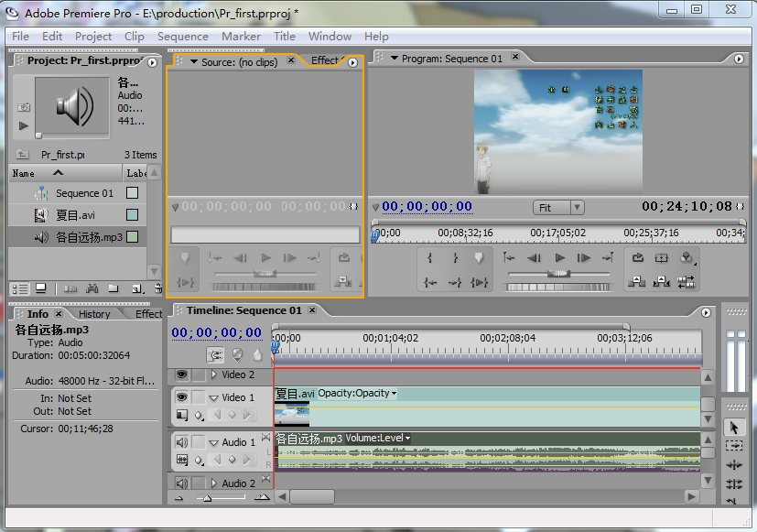Screen dimensions: 757x532
Task: Switch to the History tab
Action: [x=93, y=314]
